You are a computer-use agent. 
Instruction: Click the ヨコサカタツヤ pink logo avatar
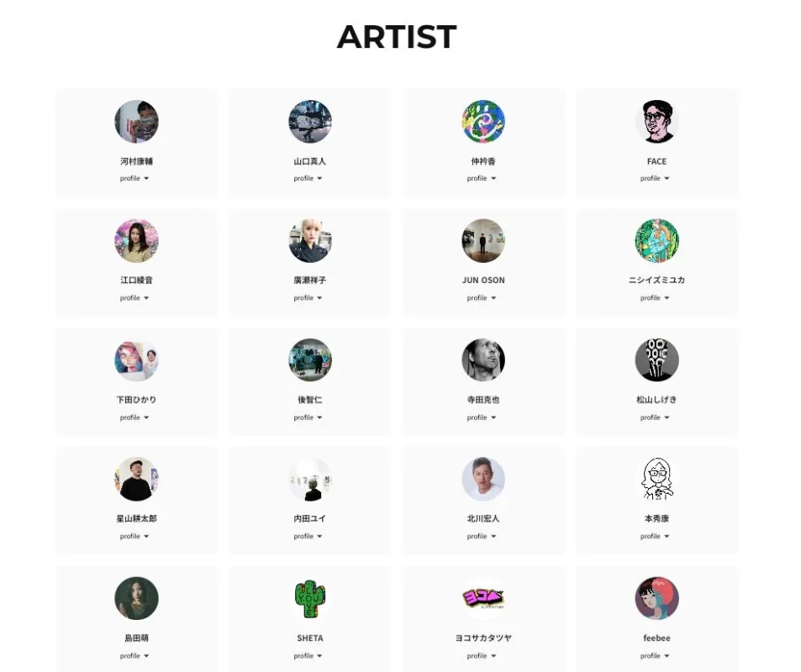(x=483, y=599)
